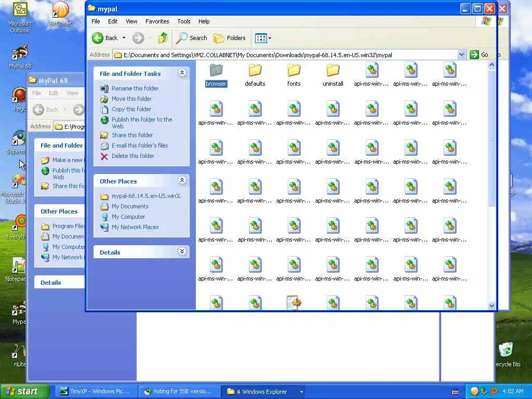Open the Tools menu
Image resolution: width=532 pixels, height=399 pixels.
point(183,21)
